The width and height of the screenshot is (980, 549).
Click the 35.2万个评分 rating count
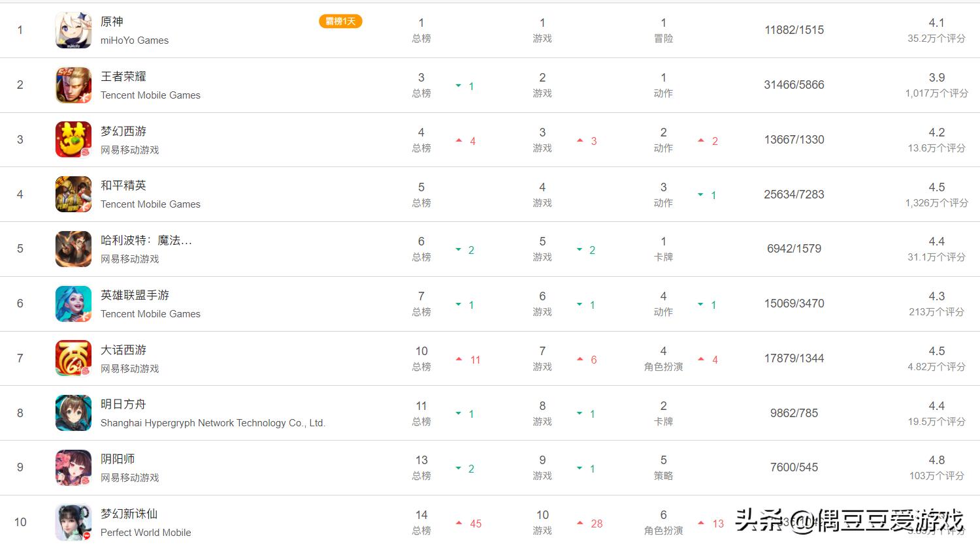937,39
